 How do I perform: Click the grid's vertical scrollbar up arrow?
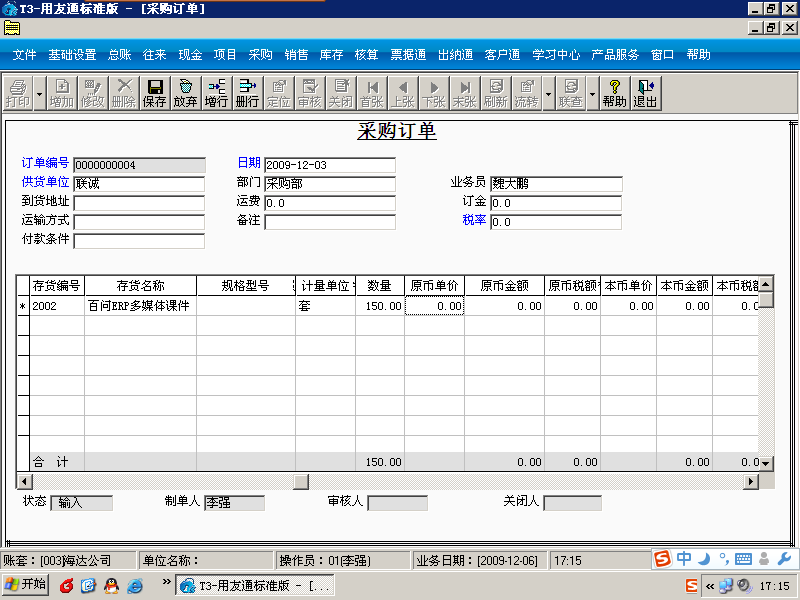[x=766, y=284]
